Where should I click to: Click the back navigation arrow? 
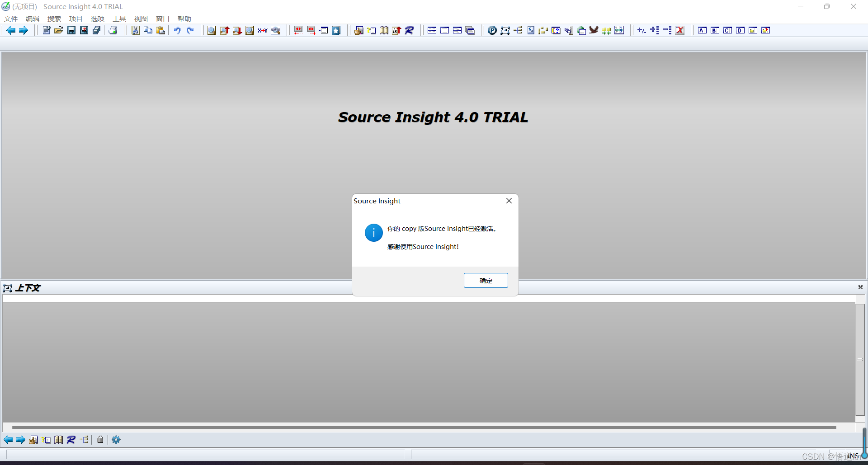(10, 30)
